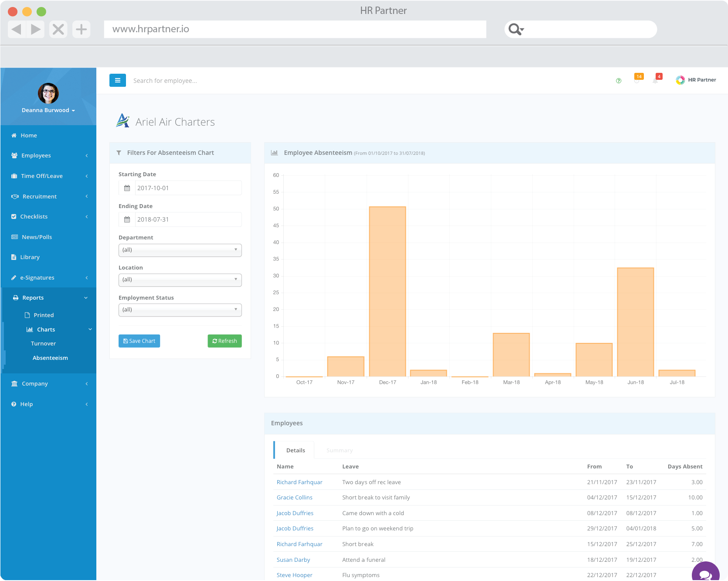Toggle sidebar with hamburger menu button
Image resolution: width=728 pixels, height=581 pixels.
click(x=118, y=80)
